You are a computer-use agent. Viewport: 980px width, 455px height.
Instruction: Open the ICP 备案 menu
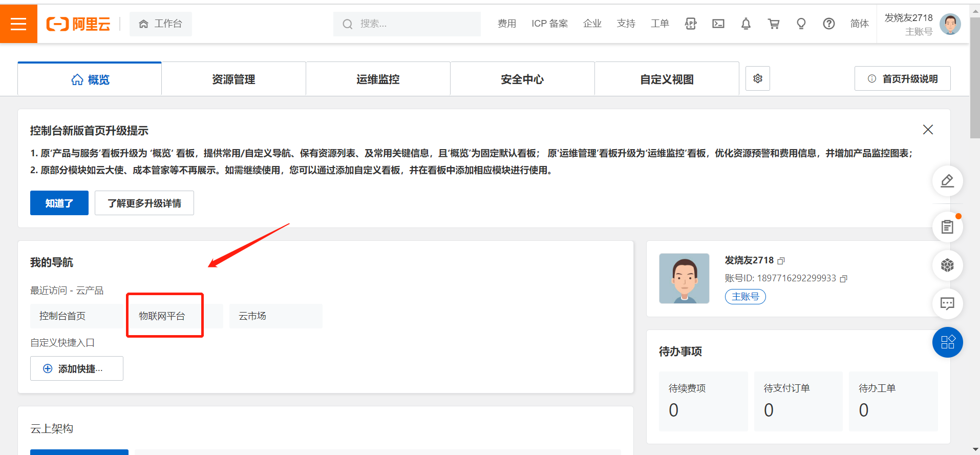pos(549,24)
